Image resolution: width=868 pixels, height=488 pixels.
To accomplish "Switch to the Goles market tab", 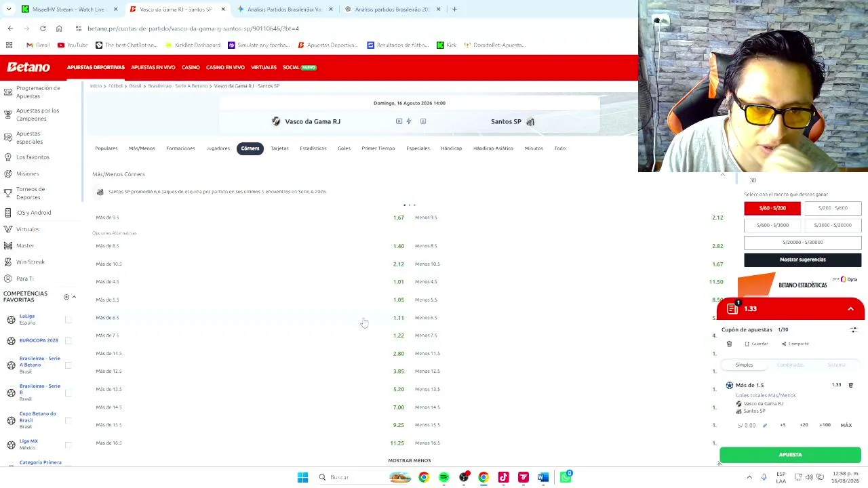I will [x=344, y=148].
